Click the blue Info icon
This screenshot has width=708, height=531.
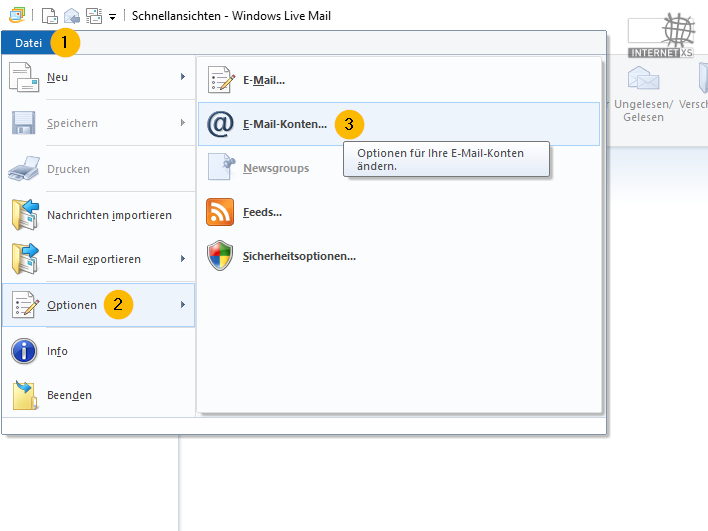click(x=24, y=351)
